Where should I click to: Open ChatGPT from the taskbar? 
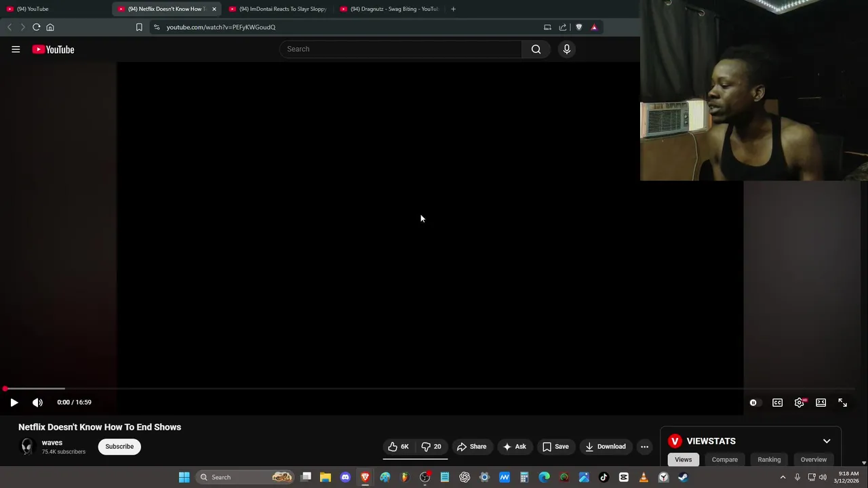[465, 477]
